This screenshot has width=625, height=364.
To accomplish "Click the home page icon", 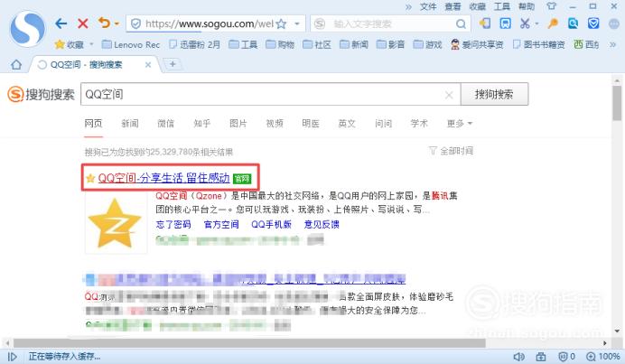I will coord(16,65).
